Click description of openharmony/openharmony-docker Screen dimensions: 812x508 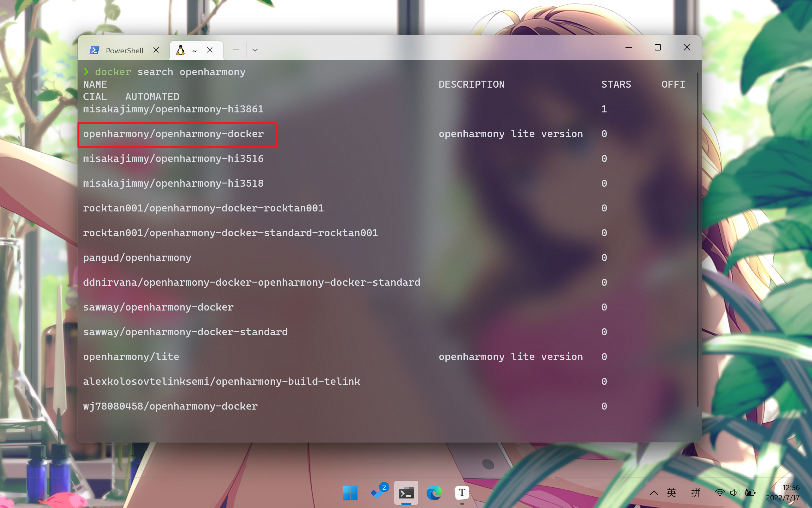511,134
